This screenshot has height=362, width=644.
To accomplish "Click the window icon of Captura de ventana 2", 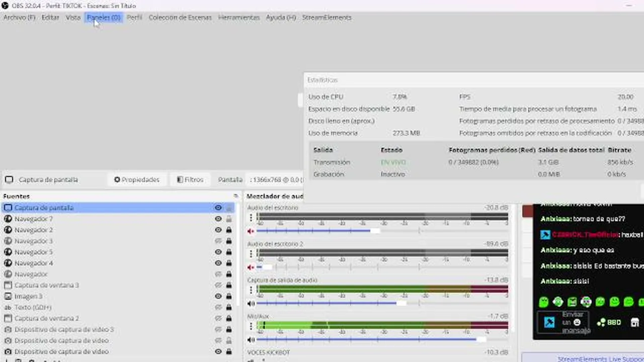I will click(8, 318).
